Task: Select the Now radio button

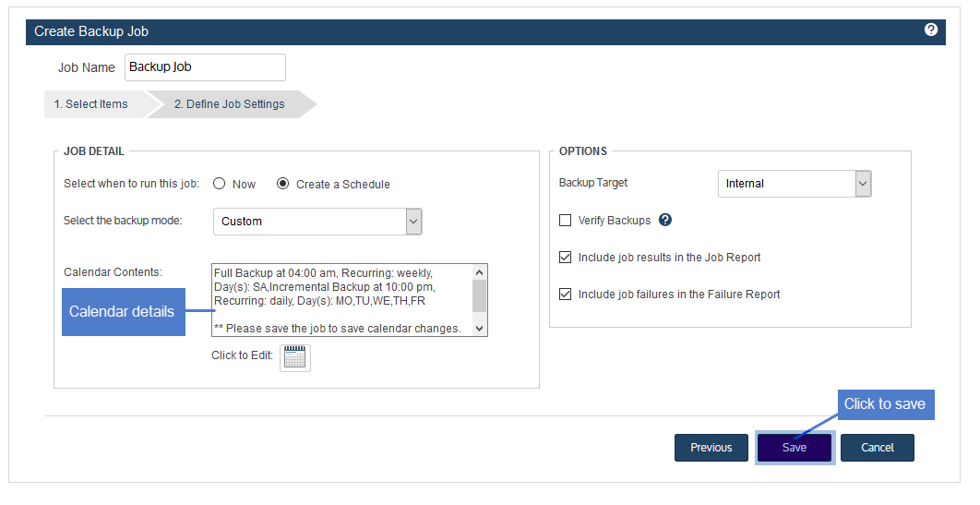Action: coord(220,184)
